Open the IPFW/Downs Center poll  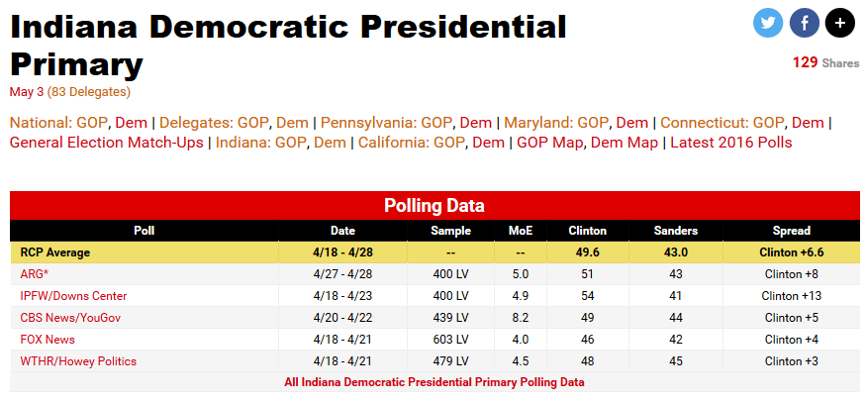(73, 296)
